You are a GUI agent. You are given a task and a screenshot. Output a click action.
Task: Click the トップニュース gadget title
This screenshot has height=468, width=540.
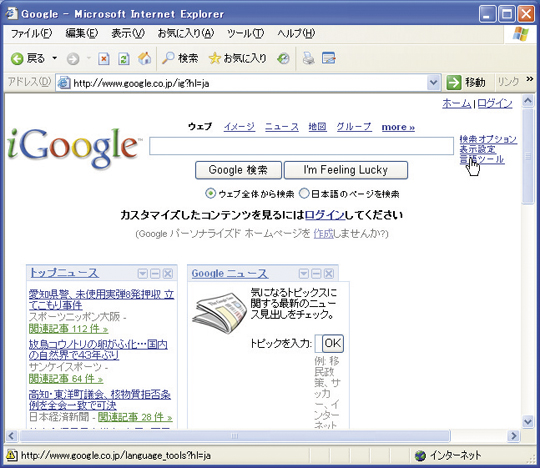click(x=64, y=273)
